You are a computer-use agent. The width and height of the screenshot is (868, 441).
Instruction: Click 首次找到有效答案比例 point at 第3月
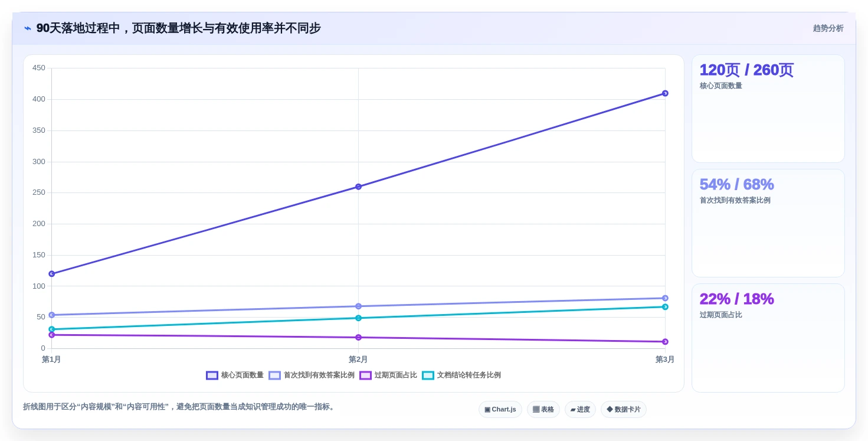(665, 298)
